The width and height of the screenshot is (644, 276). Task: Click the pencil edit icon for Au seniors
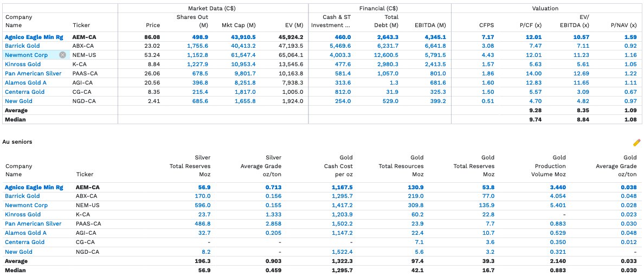click(x=636, y=143)
